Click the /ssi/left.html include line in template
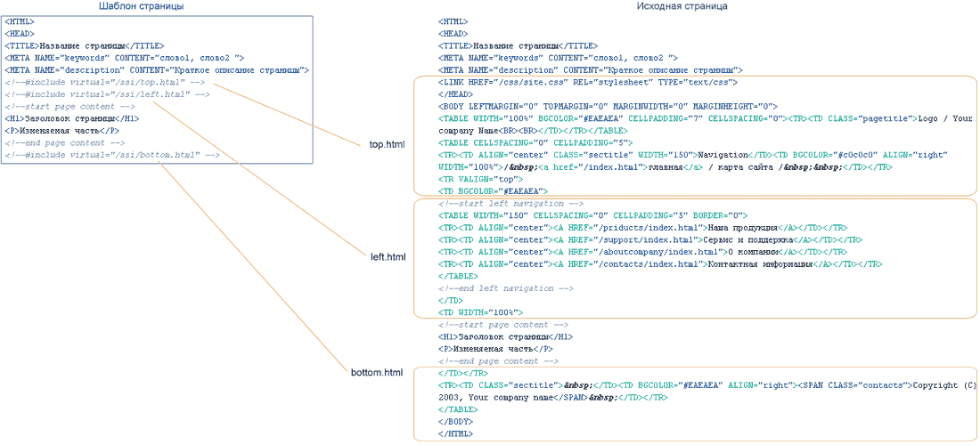Image resolution: width=980 pixels, height=445 pixels. 107,93
